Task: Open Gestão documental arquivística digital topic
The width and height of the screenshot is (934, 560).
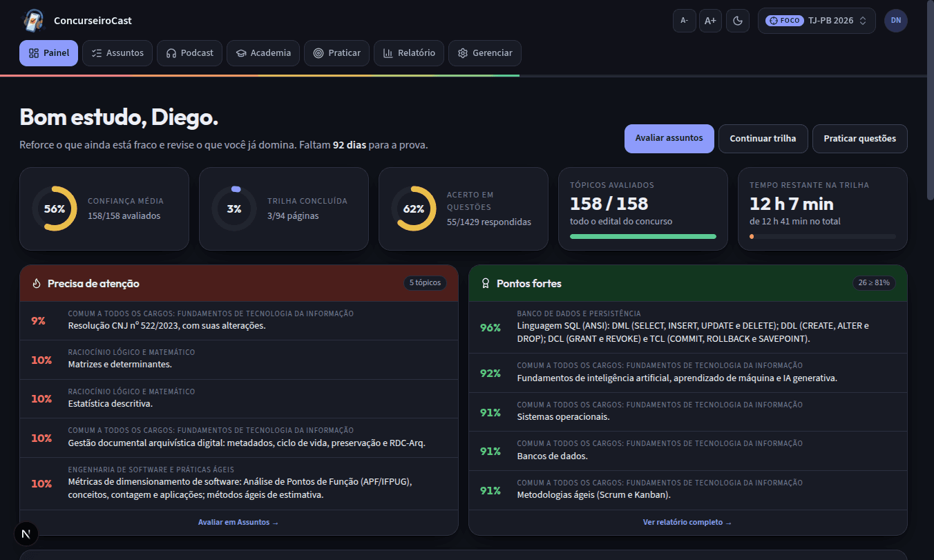Action: tap(239, 438)
